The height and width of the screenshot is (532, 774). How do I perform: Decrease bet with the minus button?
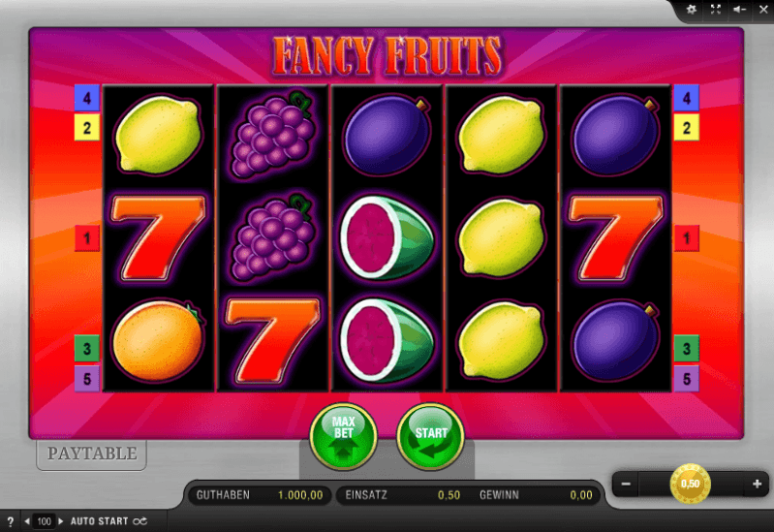(x=626, y=485)
